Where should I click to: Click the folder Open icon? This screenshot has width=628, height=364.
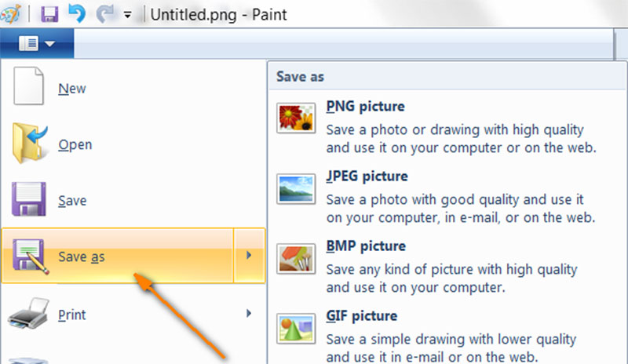(31, 143)
